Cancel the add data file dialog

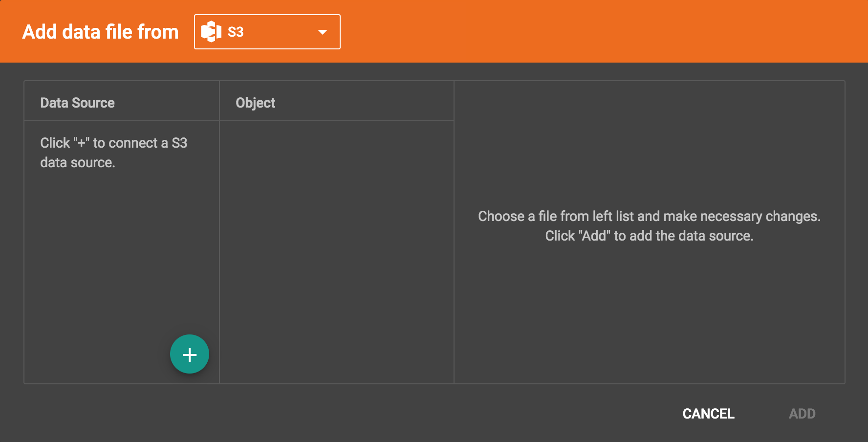pos(708,414)
